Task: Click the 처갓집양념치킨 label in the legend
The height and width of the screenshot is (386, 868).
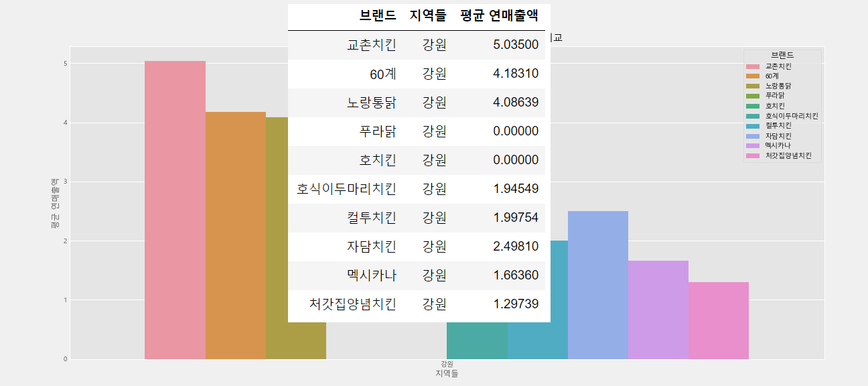Action: [788, 155]
